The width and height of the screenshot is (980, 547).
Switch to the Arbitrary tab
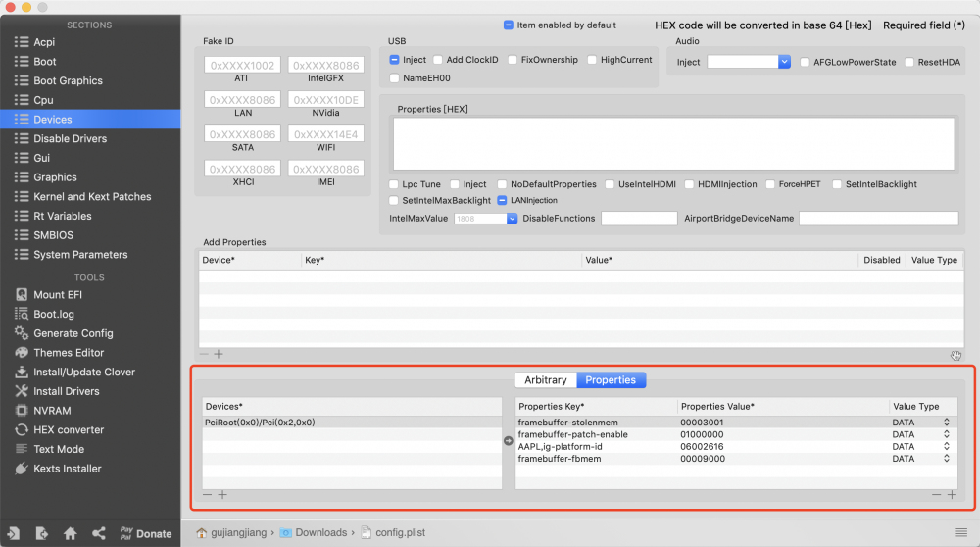click(546, 380)
